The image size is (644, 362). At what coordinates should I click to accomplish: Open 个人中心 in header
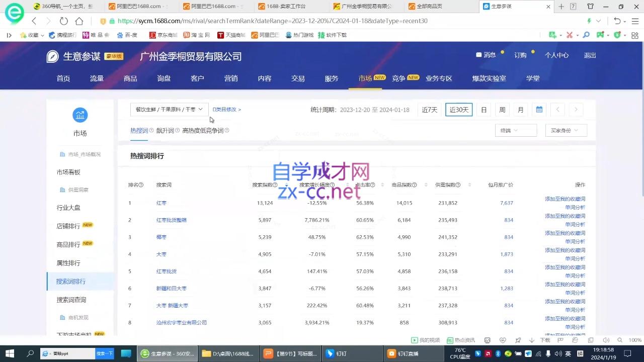click(556, 55)
